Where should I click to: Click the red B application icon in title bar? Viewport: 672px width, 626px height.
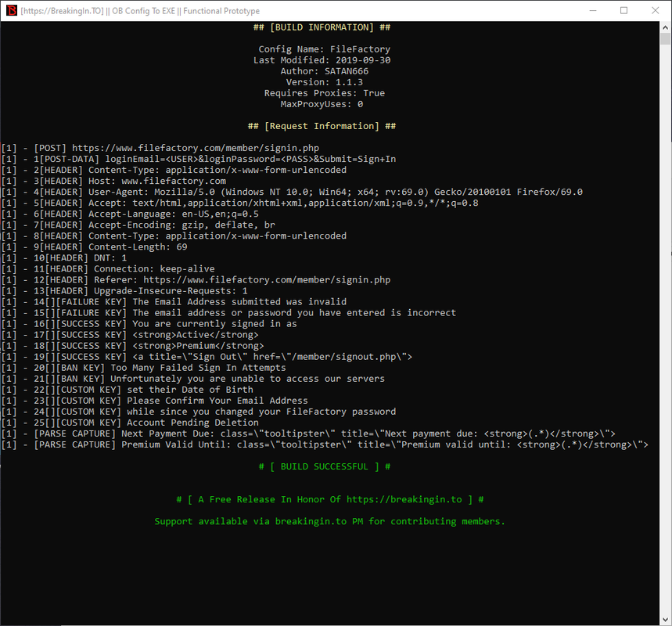pyautogui.click(x=12, y=10)
